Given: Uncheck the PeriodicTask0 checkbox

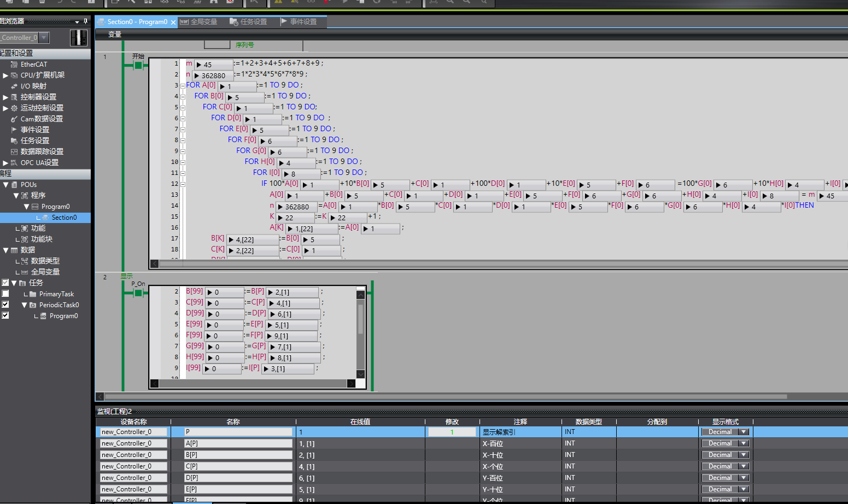Looking at the screenshot, I should tap(5, 304).
